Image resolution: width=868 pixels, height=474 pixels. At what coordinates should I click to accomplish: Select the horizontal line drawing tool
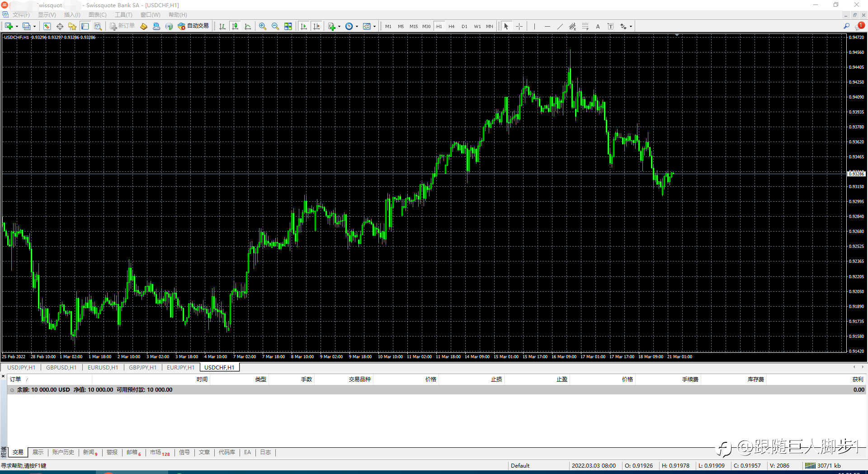click(x=547, y=26)
